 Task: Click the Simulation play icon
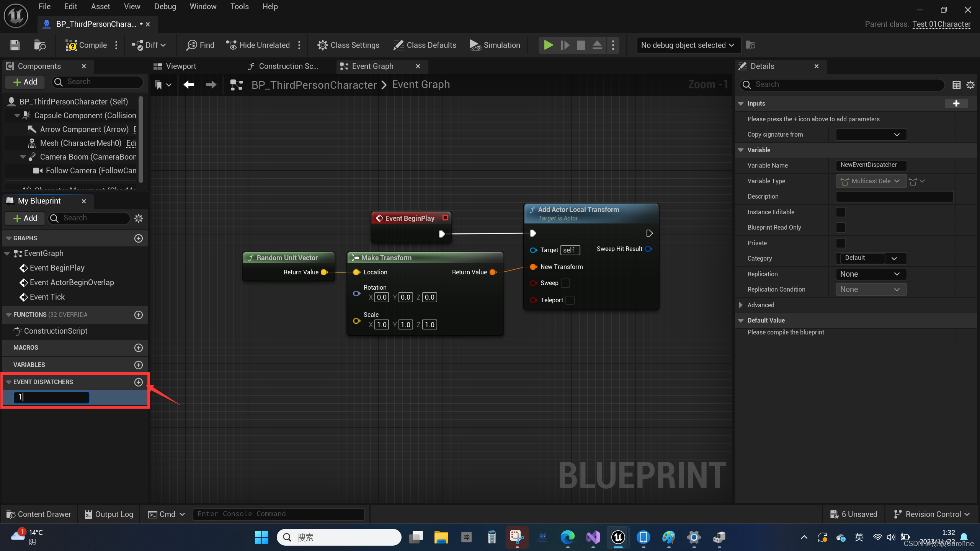(x=475, y=45)
